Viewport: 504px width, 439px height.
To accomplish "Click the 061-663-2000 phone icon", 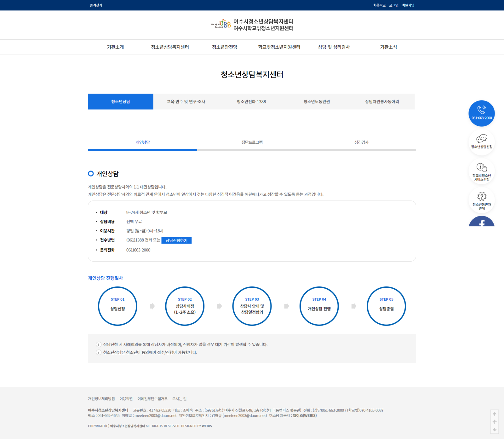I will [481, 113].
